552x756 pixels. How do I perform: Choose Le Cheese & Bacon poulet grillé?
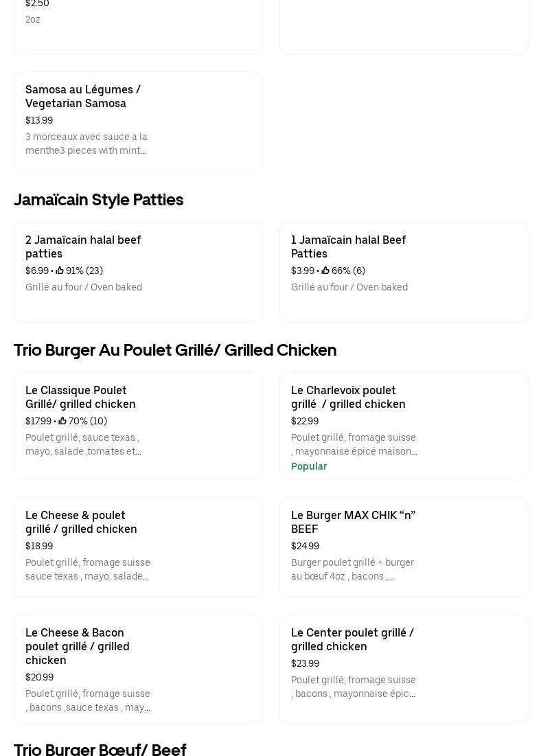click(138, 668)
